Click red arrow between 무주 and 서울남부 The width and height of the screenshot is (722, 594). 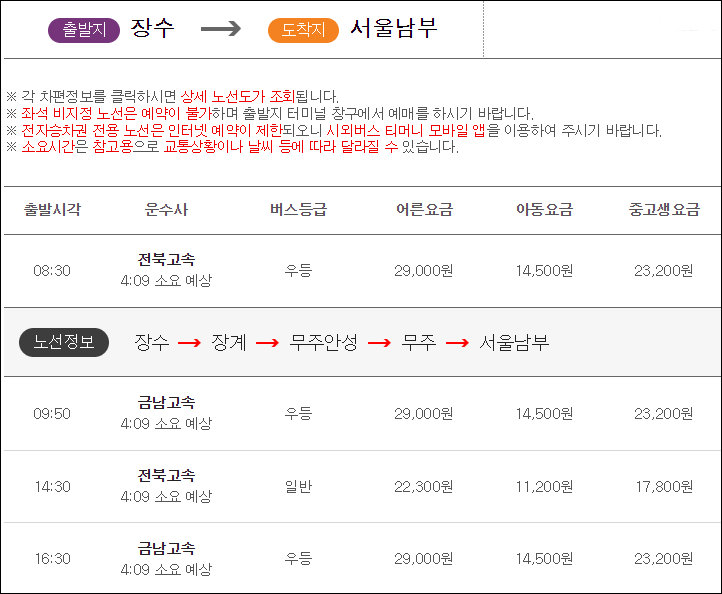pyautogui.click(x=457, y=343)
